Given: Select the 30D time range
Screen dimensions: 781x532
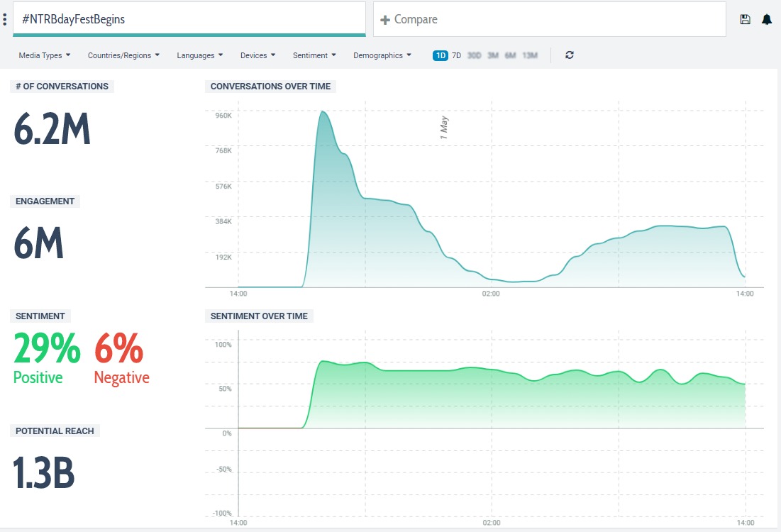Looking at the screenshot, I should tap(474, 55).
